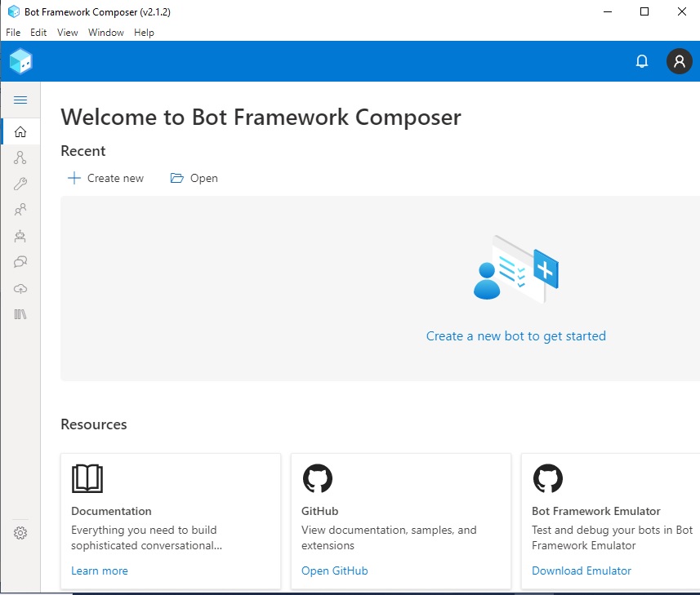700x595 pixels.
Task: Open the Publish cloud upload icon
Action: 20,288
